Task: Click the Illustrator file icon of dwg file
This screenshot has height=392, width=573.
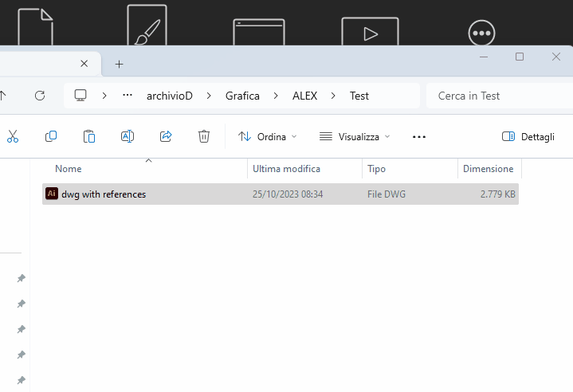Action: 52,194
